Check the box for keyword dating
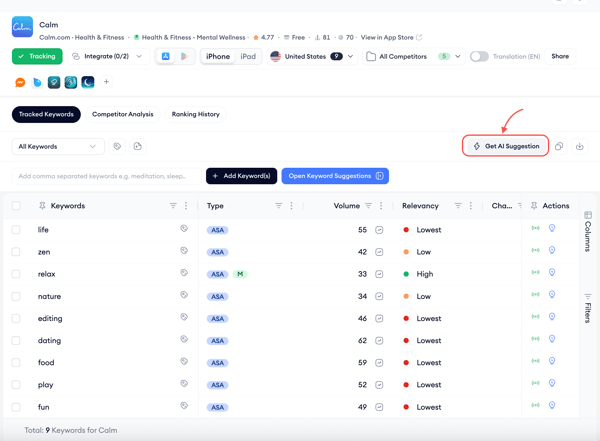 (16, 341)
